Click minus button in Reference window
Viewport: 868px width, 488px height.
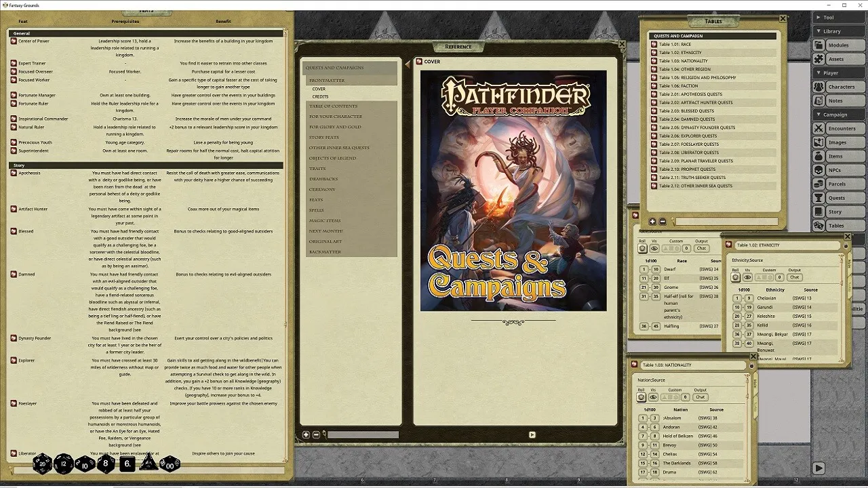[x=316, y=434]
